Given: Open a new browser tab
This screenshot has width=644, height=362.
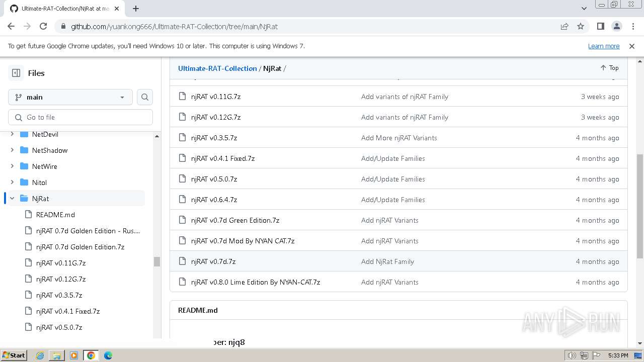Looking at the screenshot, I should tap(136, 9).
